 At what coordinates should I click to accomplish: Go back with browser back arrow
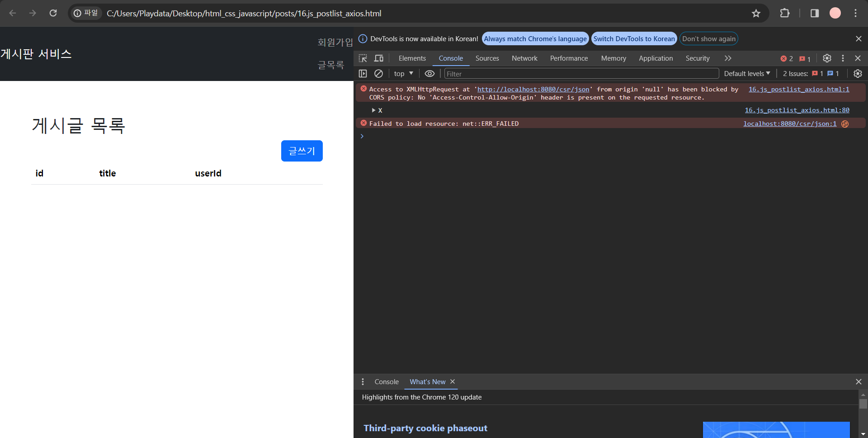pos(13,13)
